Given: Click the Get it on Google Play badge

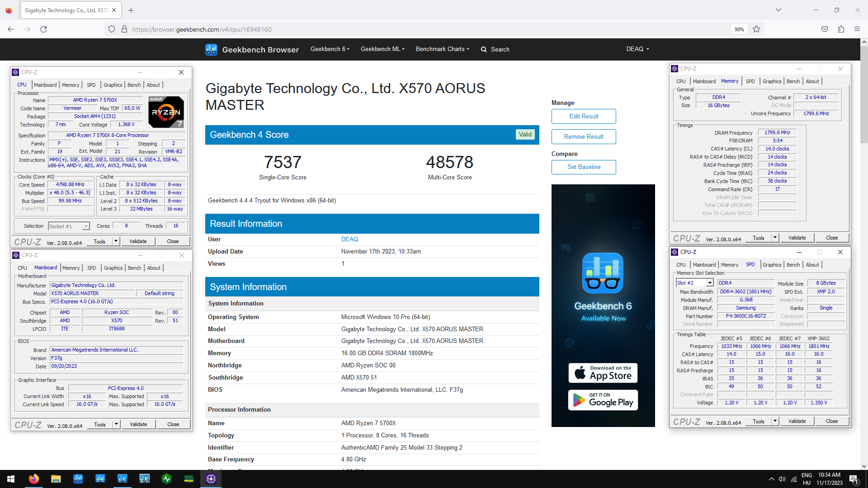Looking at the screenshot, I should point(603,400).
